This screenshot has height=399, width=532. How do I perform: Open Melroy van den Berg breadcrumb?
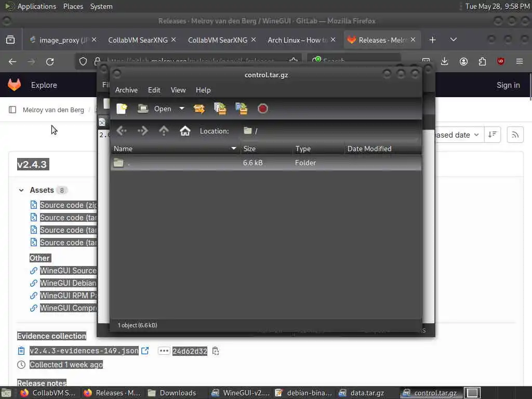pos(54,110)
